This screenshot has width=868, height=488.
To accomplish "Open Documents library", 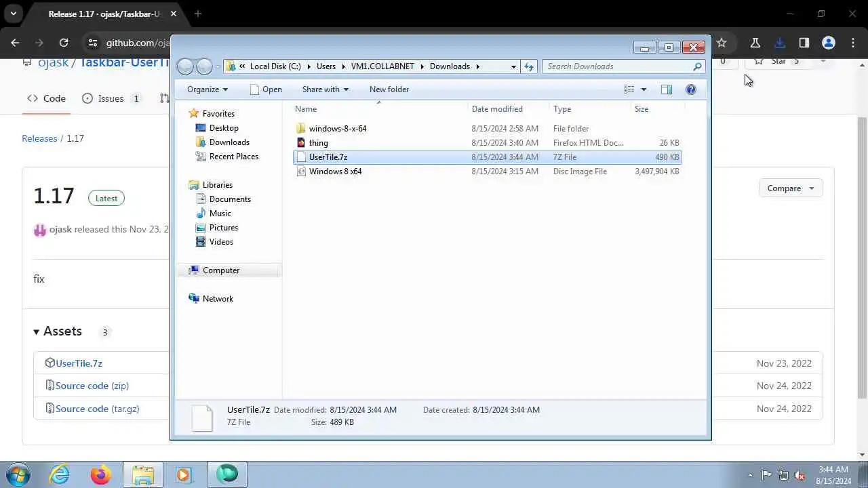I will point(230,199).
